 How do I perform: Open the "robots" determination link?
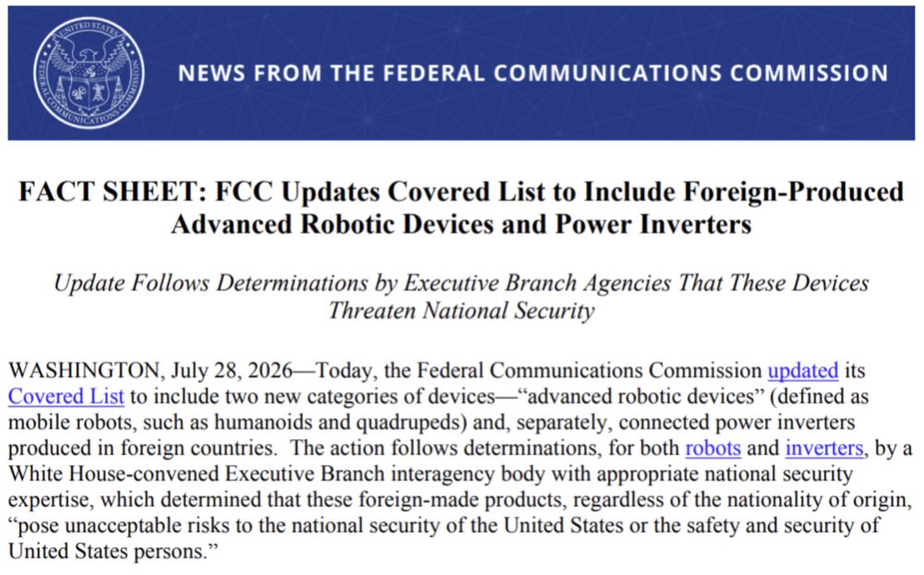coord(713,448)
